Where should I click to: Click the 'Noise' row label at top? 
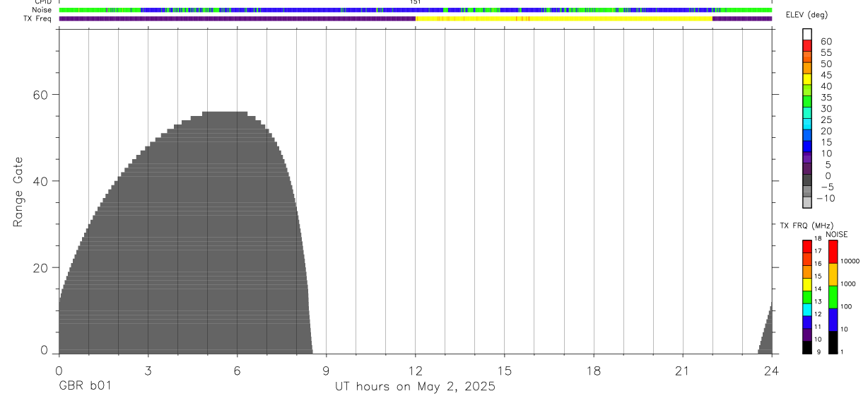(41, 10)
